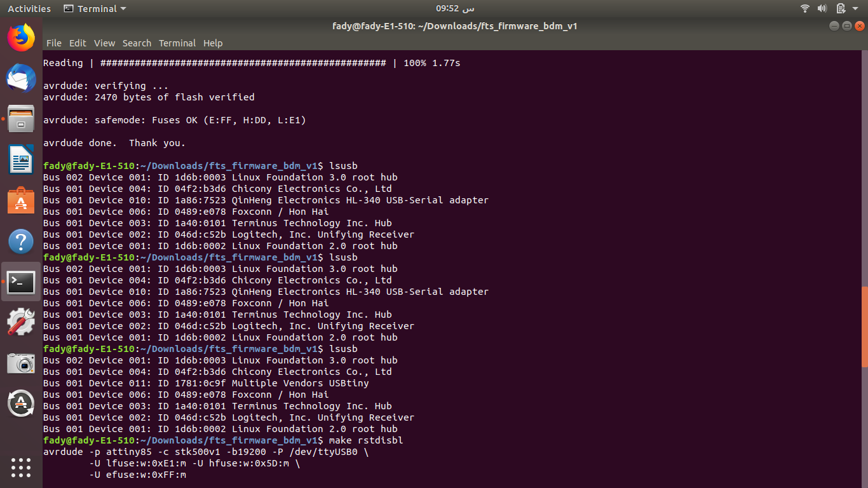Image resolution: width=868 pixels, height=488 pixels.
Task: Click the Activities button
Action: [x=29, y=9]
